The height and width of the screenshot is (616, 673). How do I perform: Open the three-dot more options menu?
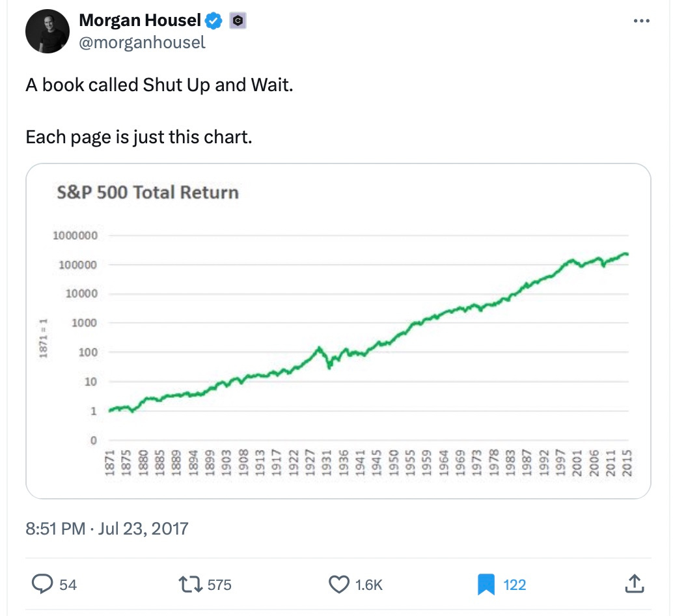click(x=641, y=21)
